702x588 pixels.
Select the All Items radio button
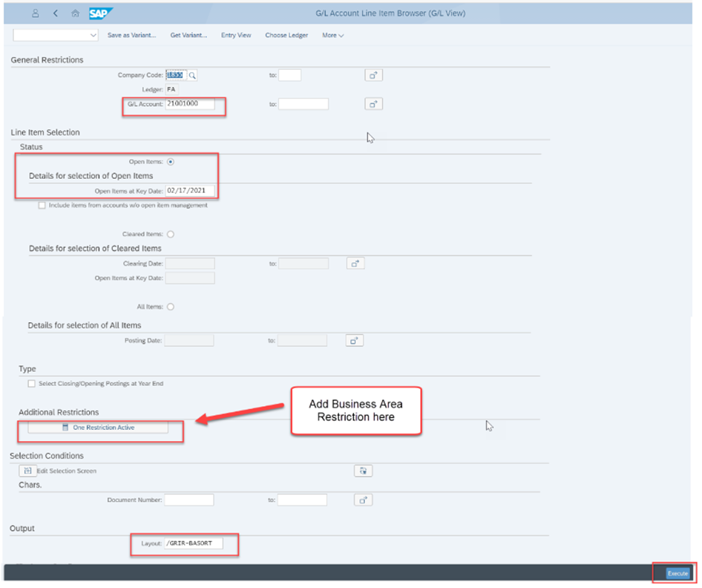[171, 307]
